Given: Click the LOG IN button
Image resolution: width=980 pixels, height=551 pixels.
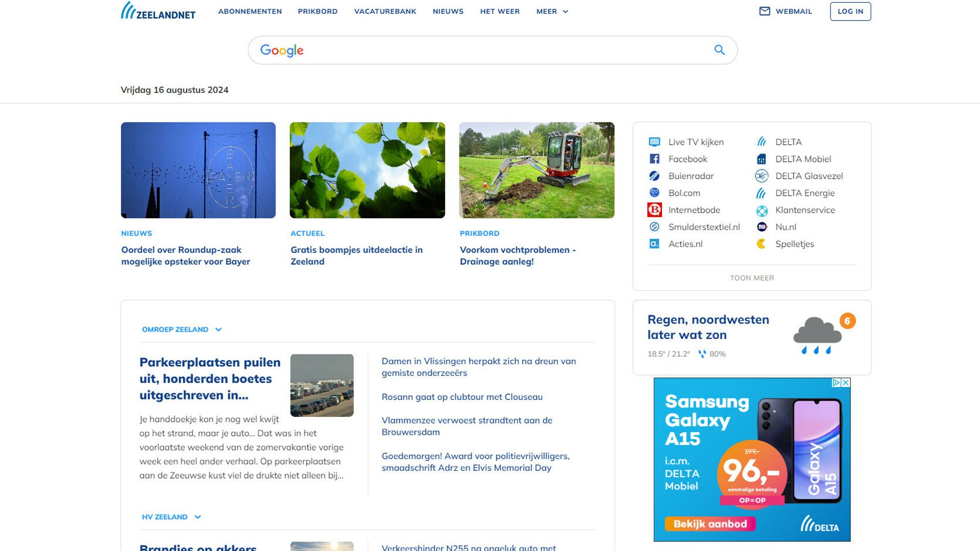Looking at the screenshot, I should coord(850,11).
